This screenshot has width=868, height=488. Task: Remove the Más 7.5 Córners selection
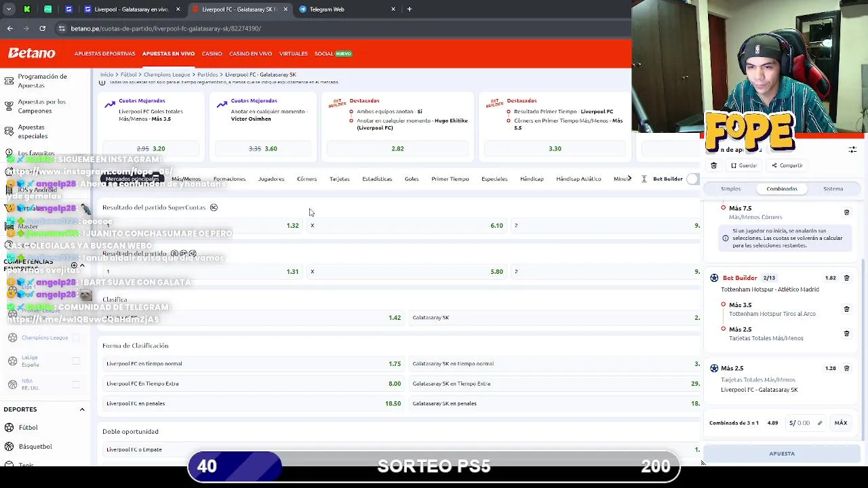pyautogui.click(x=846, y=213)
